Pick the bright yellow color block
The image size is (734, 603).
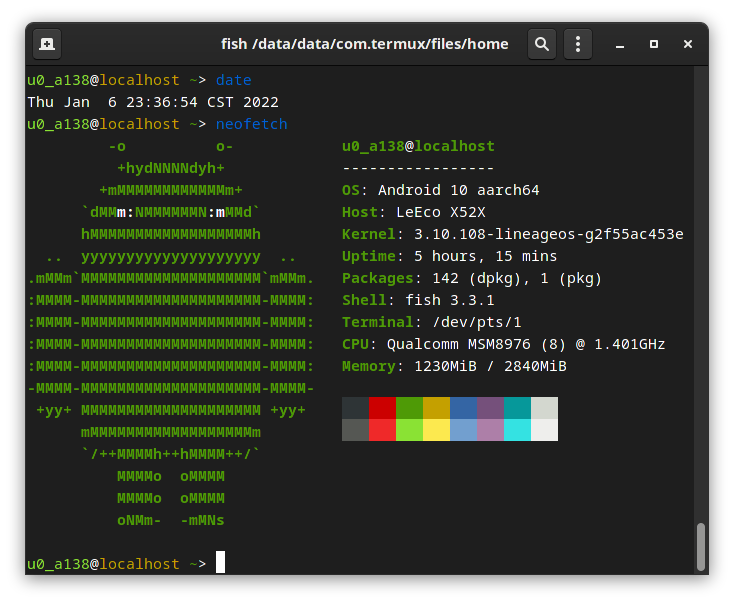click(x=436, y=430)
